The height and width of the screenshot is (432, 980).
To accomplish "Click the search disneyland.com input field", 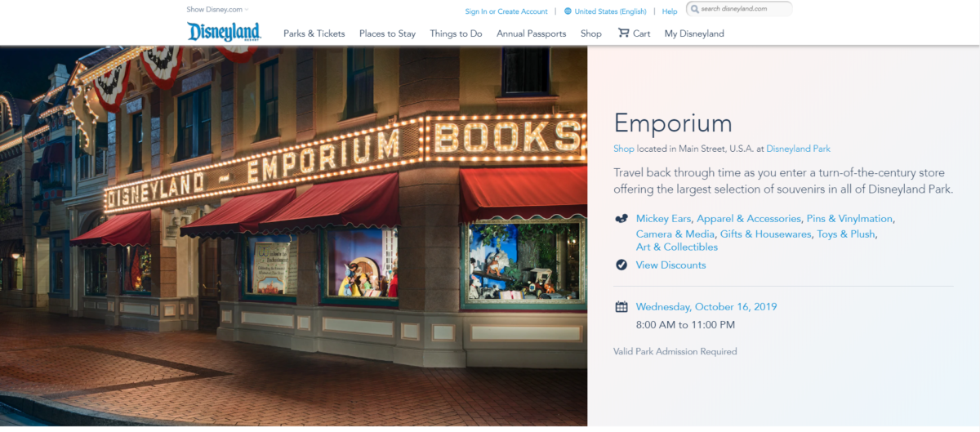I will click(x=739, y=9).
